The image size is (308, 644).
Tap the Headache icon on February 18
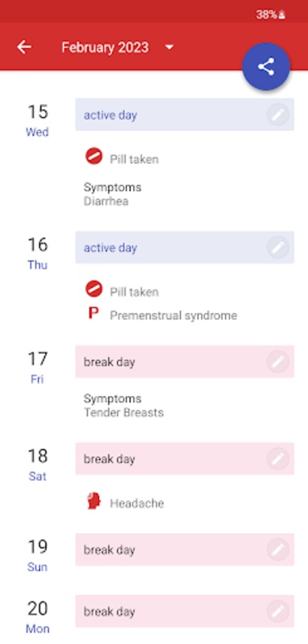[x=94, y=502]
